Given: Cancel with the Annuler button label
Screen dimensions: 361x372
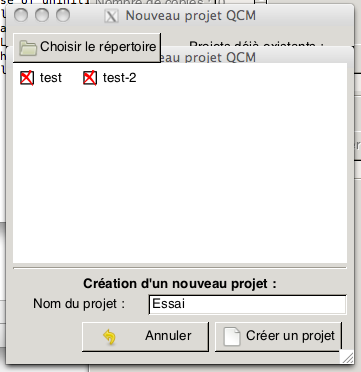Looking at the screenshot, I should (x=168, y=336).
